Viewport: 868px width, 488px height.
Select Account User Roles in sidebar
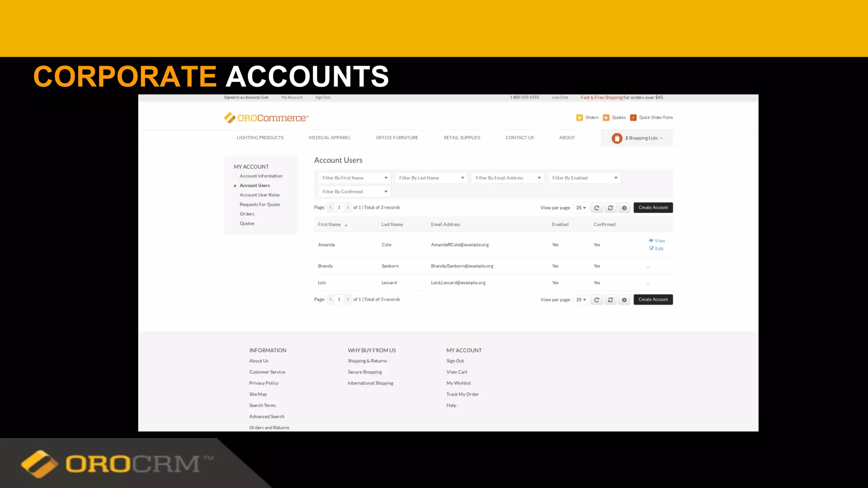260,195
